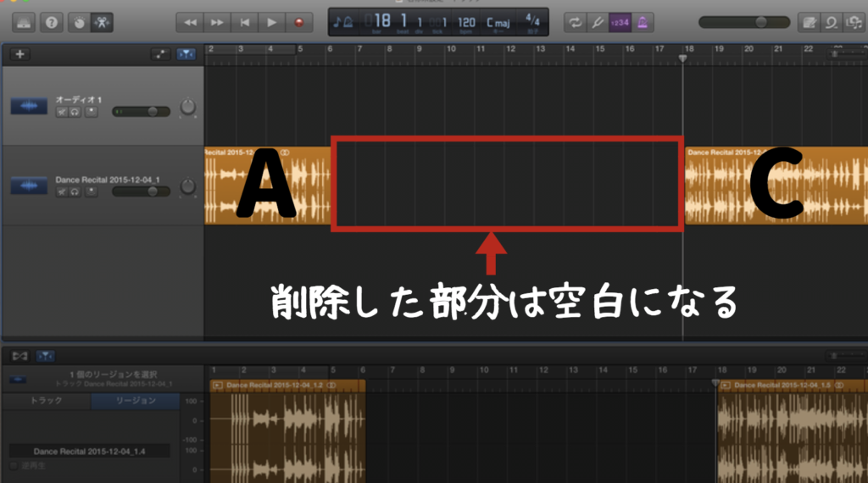Open the 4/4 time signature menu
Image resolution: width=868 pixels, height=483 pixels.
point(532,20)
